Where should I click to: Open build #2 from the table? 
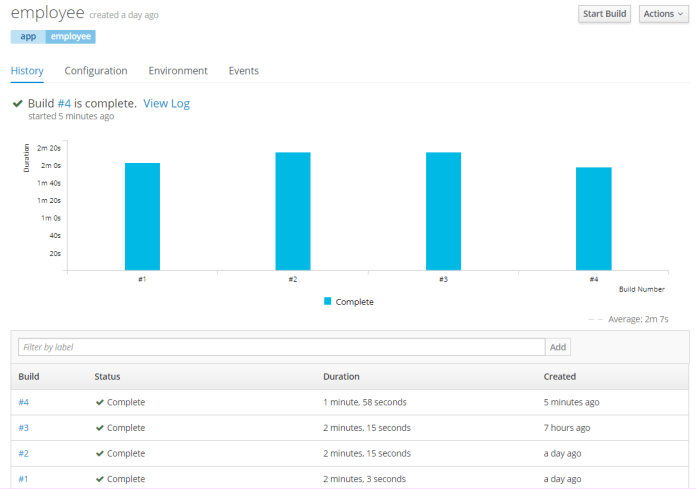23,453
